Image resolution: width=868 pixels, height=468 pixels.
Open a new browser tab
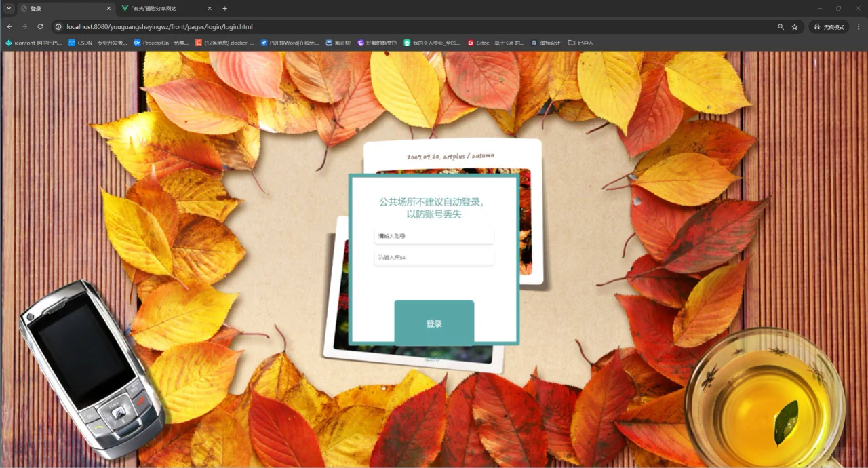click(225, 9)
